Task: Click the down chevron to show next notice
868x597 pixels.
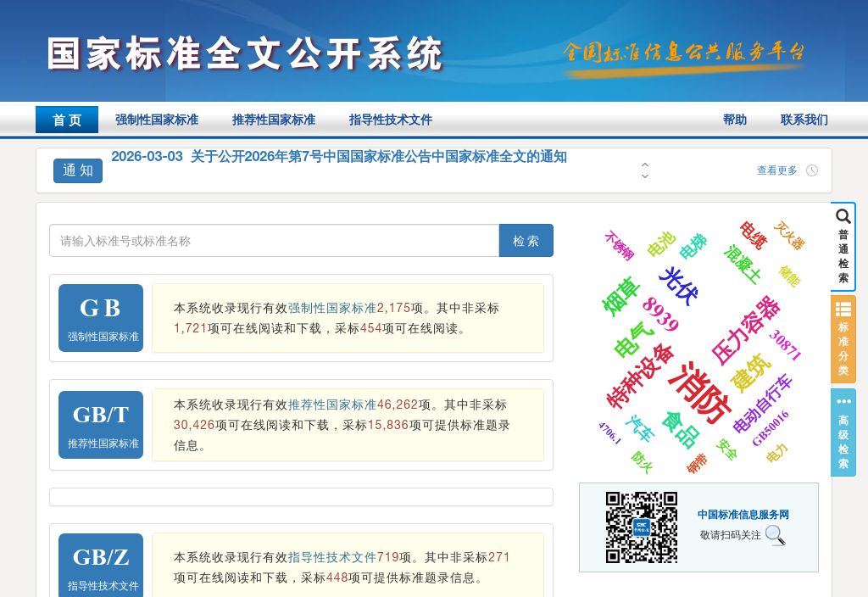Action: (645, 175)
